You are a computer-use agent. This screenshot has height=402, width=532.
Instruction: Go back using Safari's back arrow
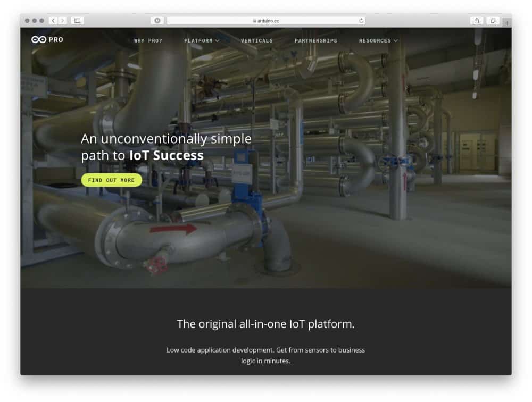[x=53, y=21]
